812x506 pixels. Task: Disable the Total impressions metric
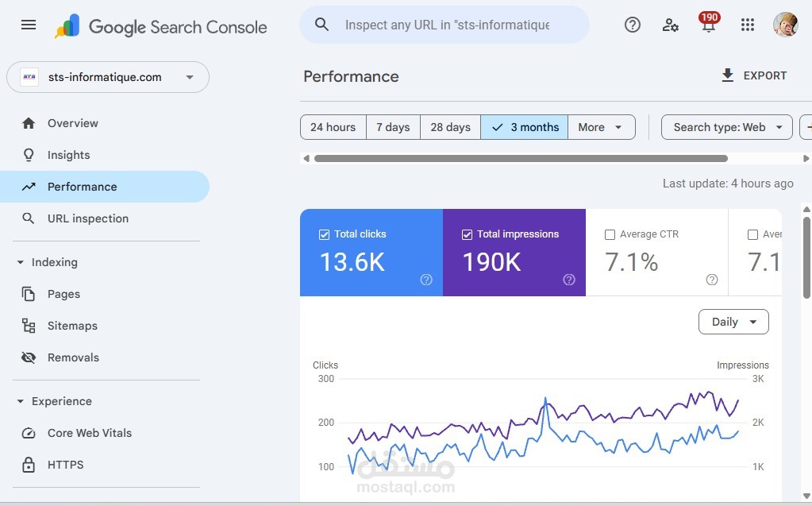click(467, 234)
